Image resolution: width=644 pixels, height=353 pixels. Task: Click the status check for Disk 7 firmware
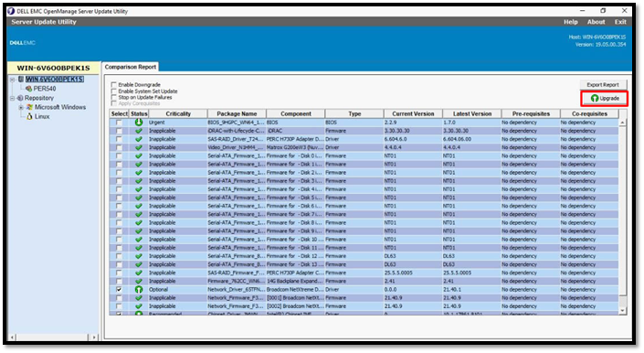[139, 214]
